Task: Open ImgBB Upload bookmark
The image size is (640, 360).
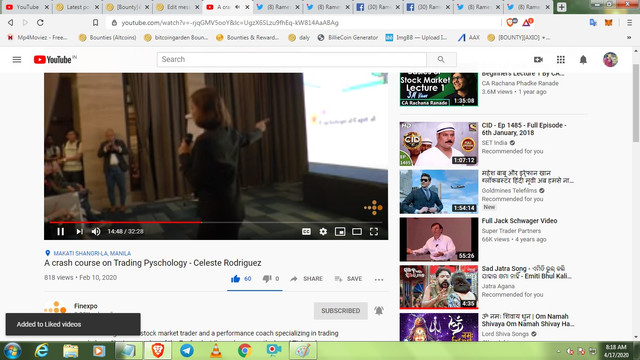Action: (416, 38)
